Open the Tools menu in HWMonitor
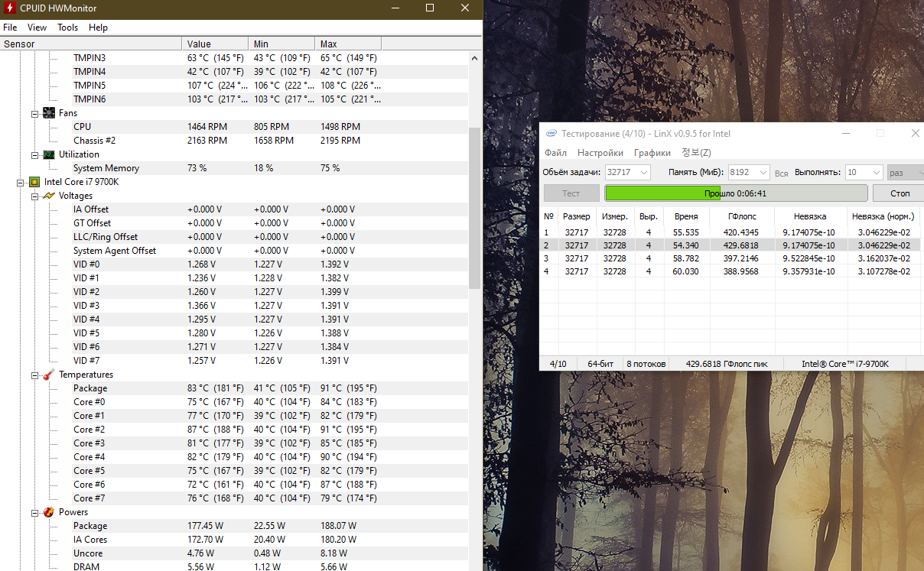The width and height of the screenshot is (924, 571). tap(68, 28)
